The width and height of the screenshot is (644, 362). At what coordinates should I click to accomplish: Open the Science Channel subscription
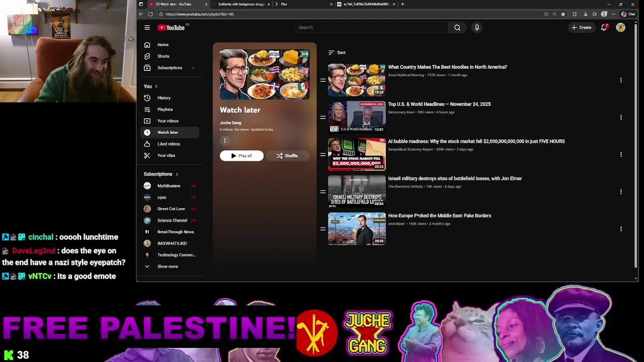pos(171,220)
